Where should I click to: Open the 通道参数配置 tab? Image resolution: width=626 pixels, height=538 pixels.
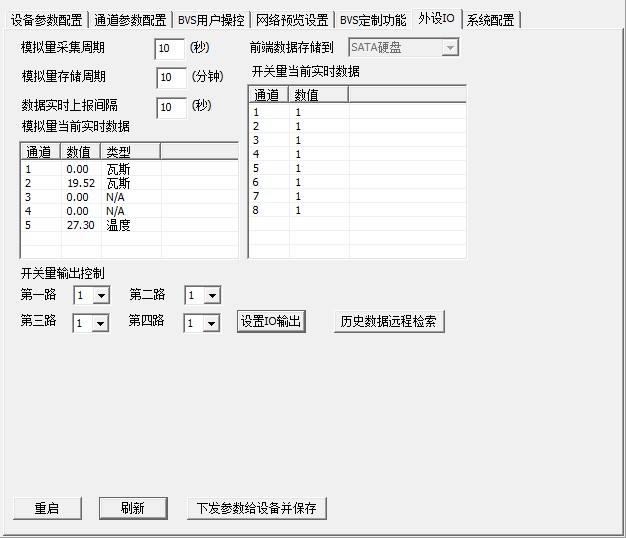coord(130,19)
